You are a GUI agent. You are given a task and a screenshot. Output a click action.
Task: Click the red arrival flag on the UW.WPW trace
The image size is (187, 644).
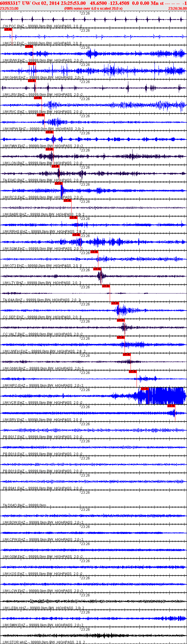click(x=41, y=115)
